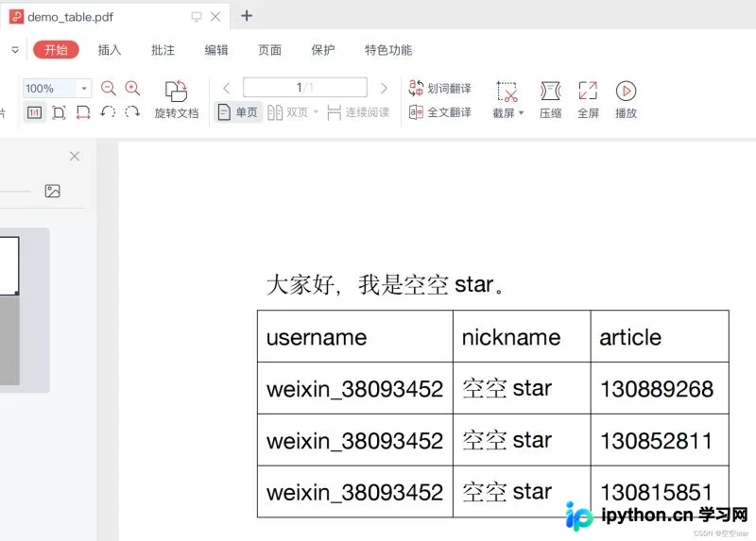Click the username header cell
756x541 pixels.
point(355,337)
